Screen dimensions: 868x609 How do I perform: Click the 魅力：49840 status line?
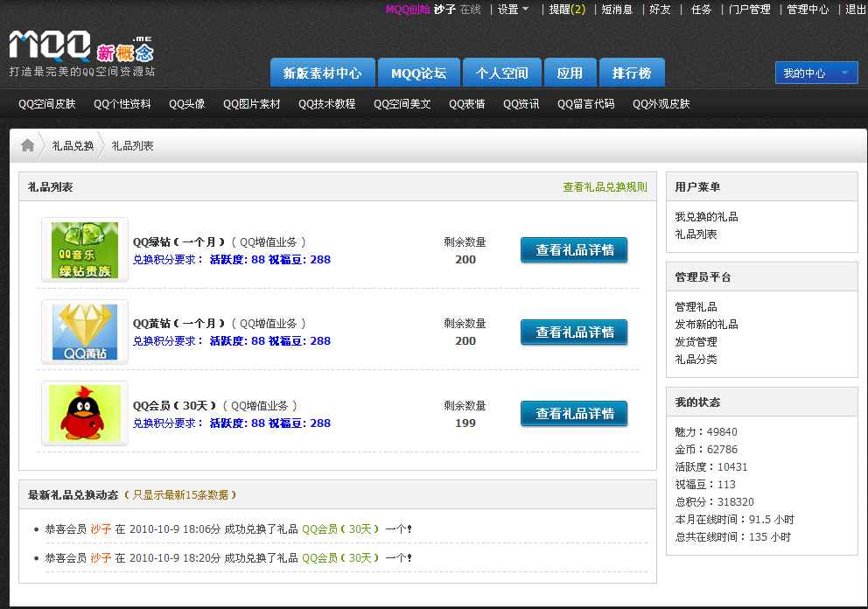706,432
